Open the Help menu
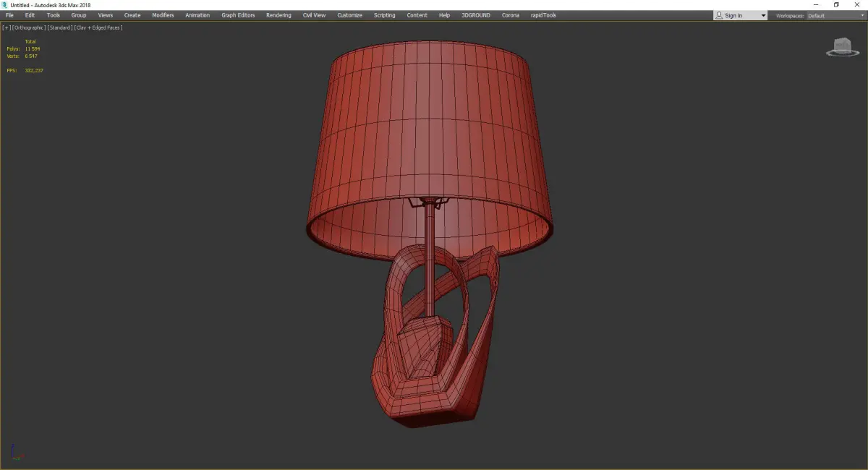The height and width of the screenshot is (470, 868). pyautogui.click(x=444, y=15)
